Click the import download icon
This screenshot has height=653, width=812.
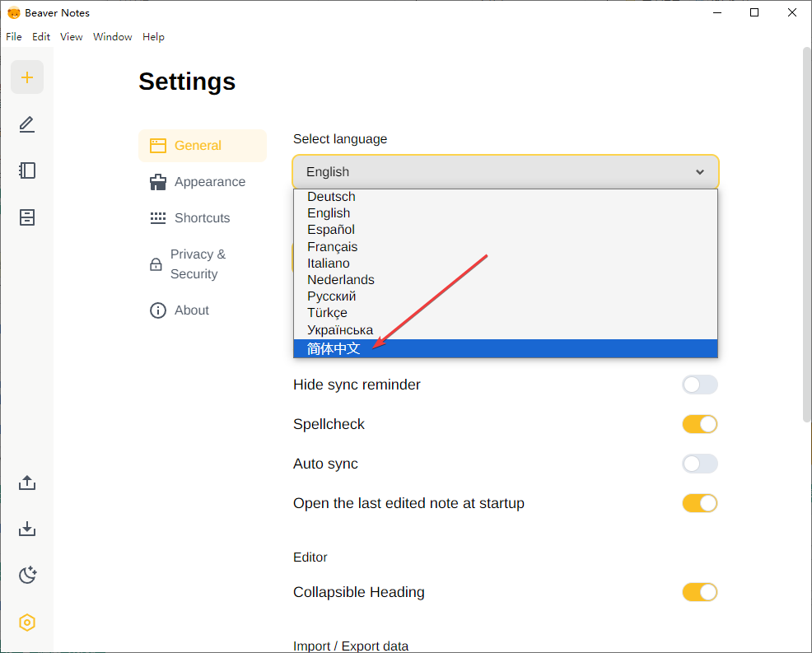tap(27, 528)
